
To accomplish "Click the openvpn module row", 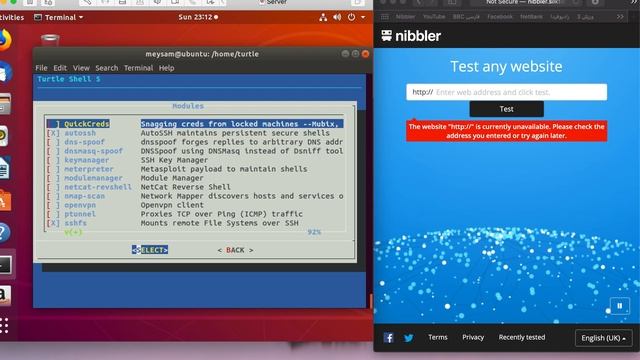I will (x=195, y=205).
